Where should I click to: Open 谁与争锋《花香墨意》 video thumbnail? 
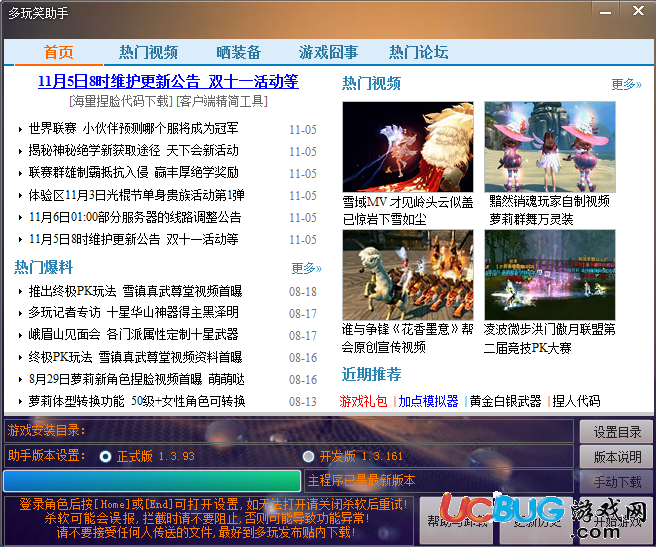(408, 275)
